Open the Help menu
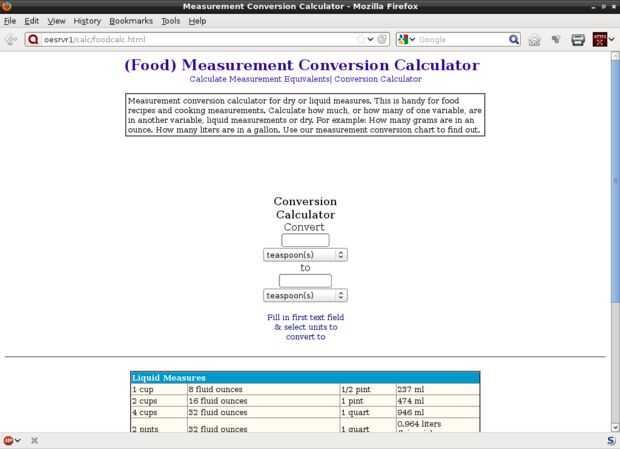The height and width of the screenshot is (449, 620). pyautogui.click(x=197, y=21)
